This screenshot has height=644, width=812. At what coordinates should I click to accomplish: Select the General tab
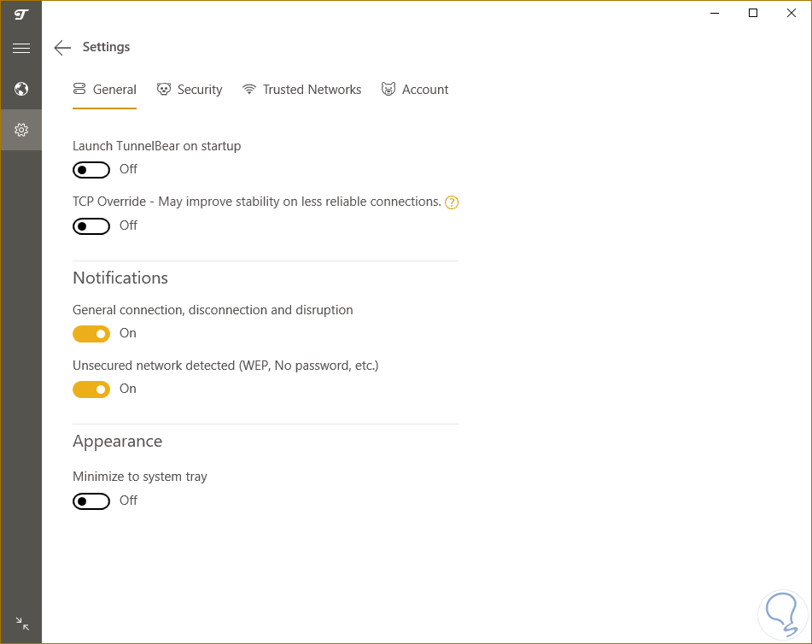(x=114, y=90)
